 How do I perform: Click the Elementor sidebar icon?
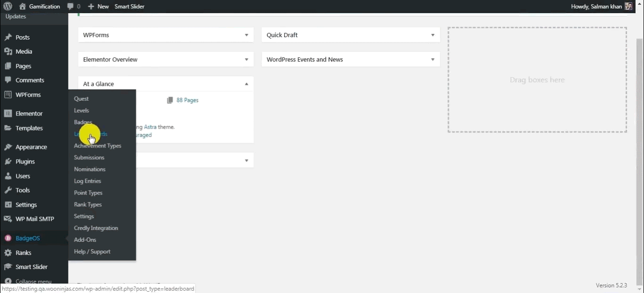click(8, 114)
